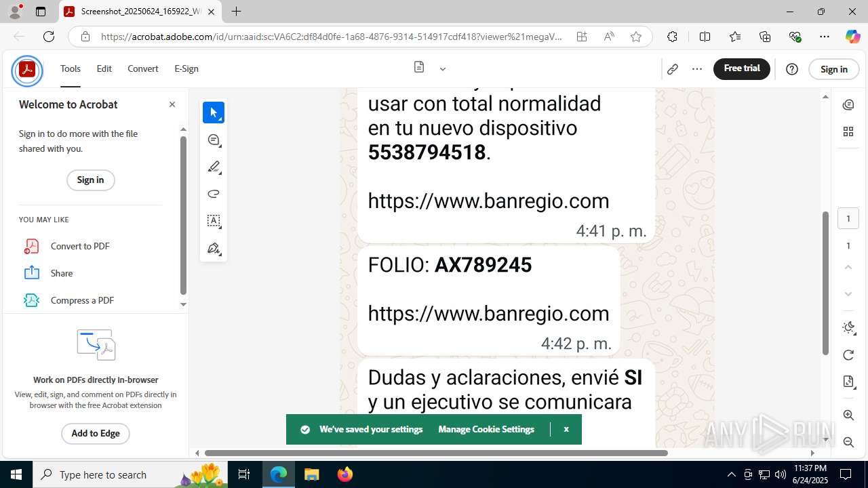
Task: Copy the share link icon
Action: 672,69
